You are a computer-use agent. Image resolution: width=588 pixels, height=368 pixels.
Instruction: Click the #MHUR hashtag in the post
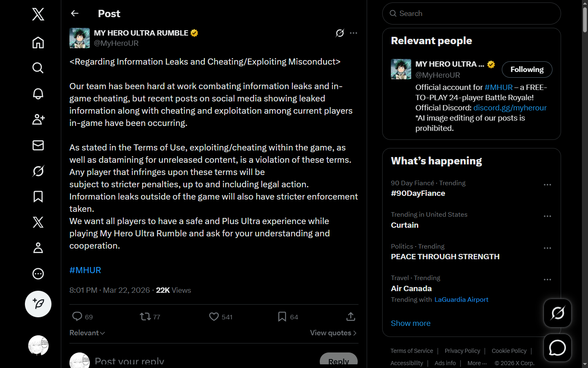85,270
